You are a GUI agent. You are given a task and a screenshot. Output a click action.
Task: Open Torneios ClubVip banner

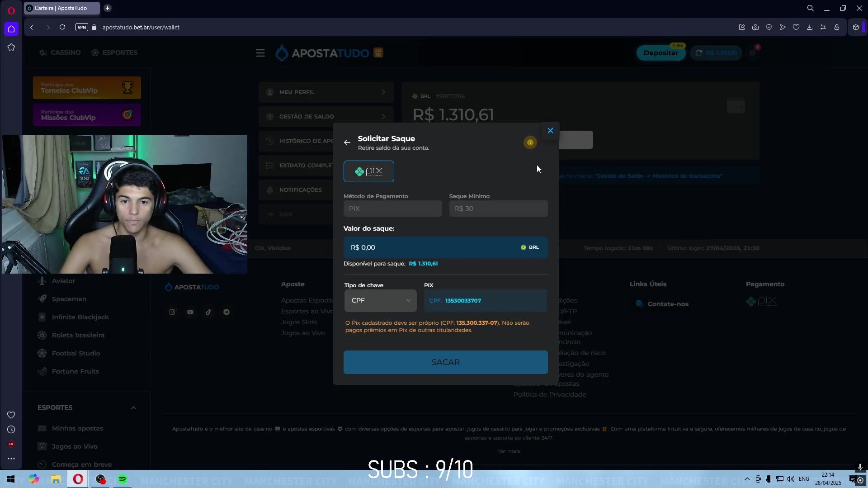pos(87,88)
